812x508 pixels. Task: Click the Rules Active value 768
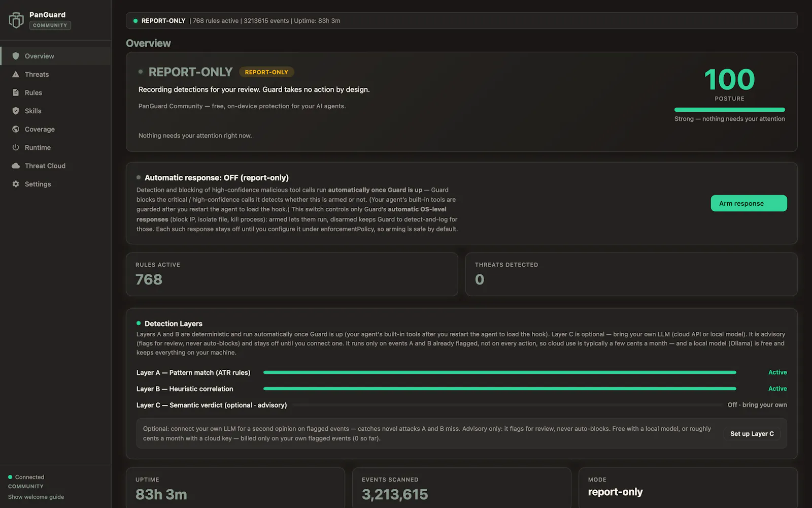pyautogui.click(x=149, y=279)
